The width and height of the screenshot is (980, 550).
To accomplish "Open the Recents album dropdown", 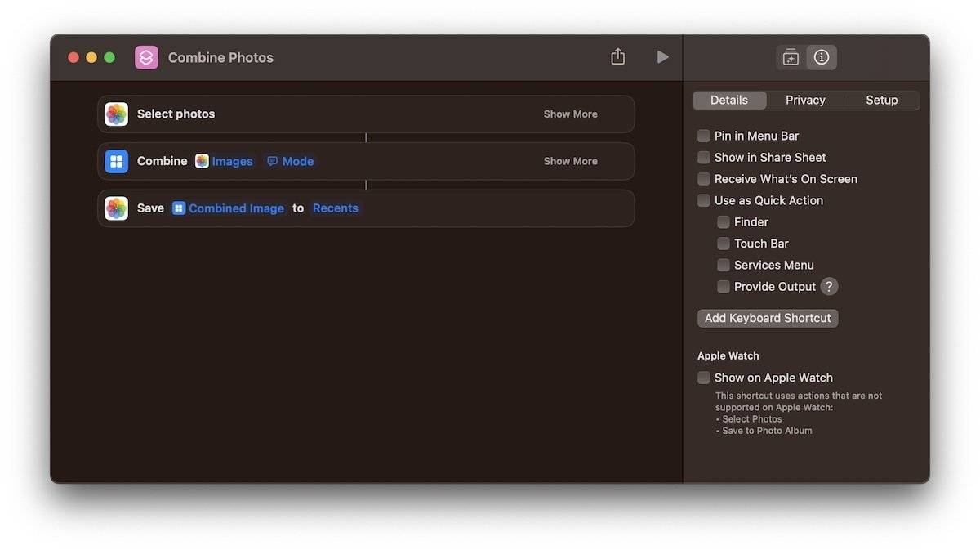I will pos(335,208).
